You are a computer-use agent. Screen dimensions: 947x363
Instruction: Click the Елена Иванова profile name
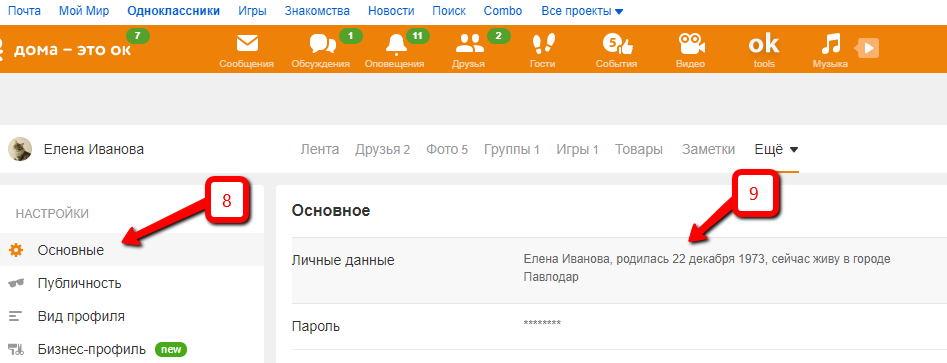point(94,150)
